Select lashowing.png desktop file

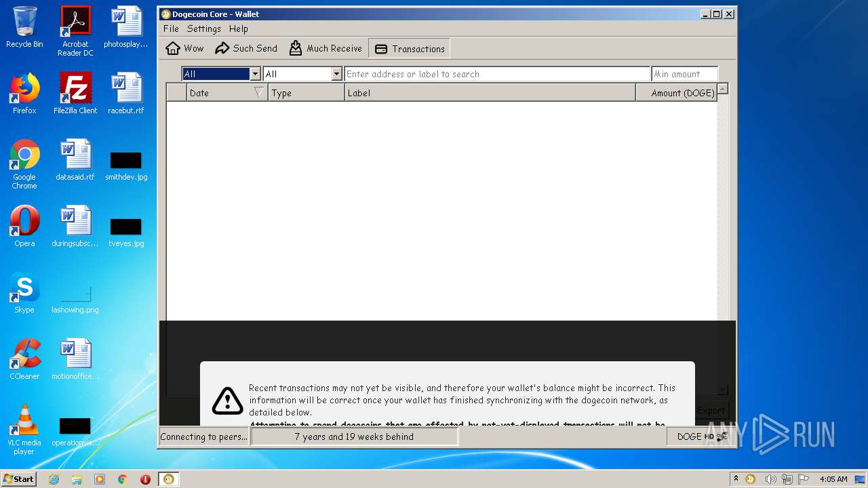(75, 298)
